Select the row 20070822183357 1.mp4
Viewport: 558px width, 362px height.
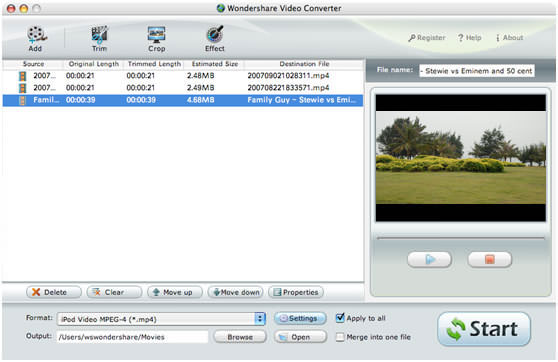coord(183,88)
